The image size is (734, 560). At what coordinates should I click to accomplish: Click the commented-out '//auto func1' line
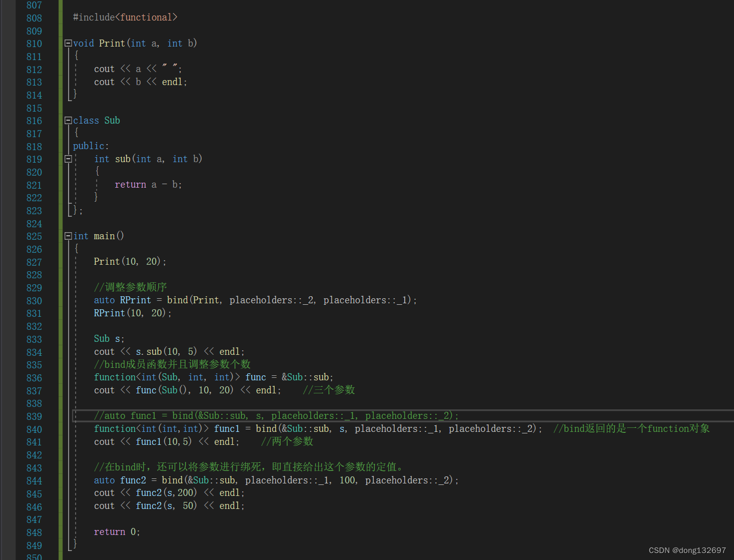click(x=276, y=416)
